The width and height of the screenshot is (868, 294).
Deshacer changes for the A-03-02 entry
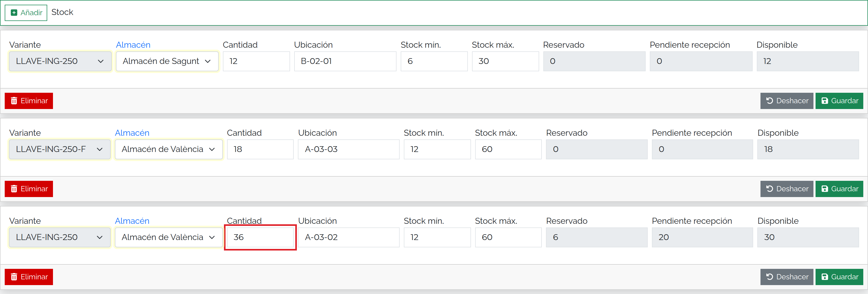[786, 277]
